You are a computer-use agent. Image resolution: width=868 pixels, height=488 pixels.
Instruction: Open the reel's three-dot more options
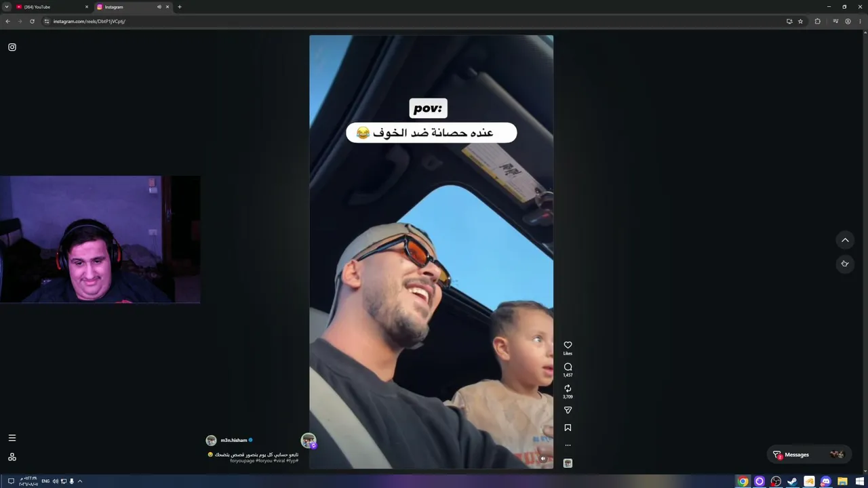(x=568, y=445)
